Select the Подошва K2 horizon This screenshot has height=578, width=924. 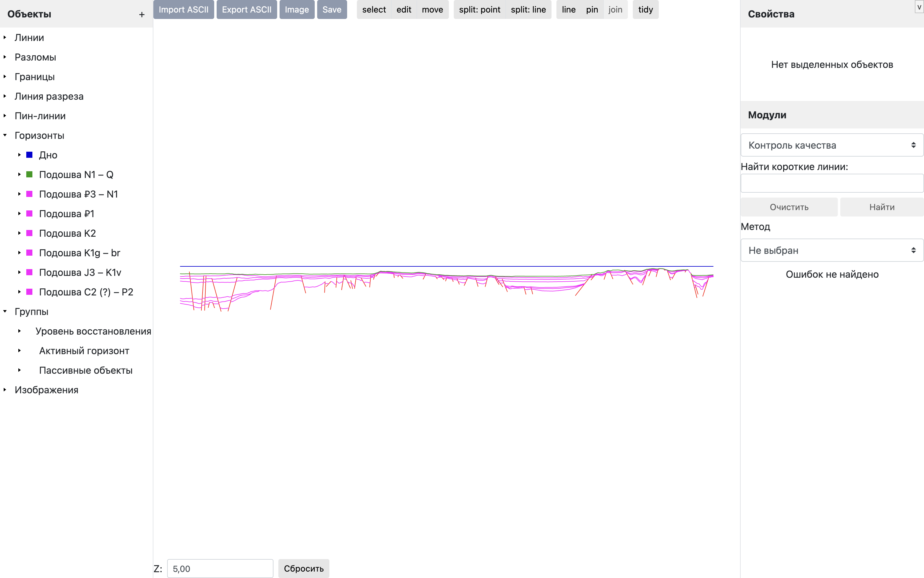[x=68, y=233]
